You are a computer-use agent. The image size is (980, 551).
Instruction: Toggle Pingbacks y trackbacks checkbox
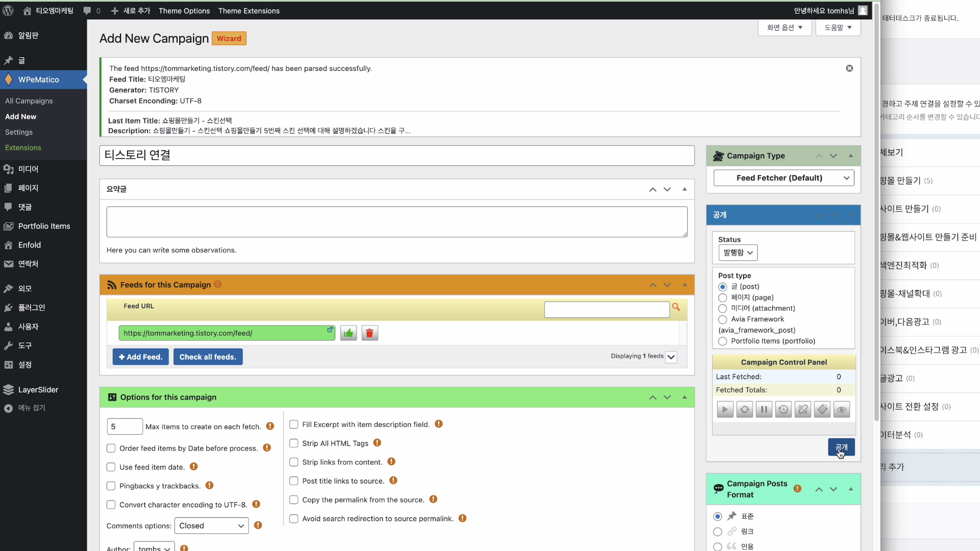click(x=111, y=486)
